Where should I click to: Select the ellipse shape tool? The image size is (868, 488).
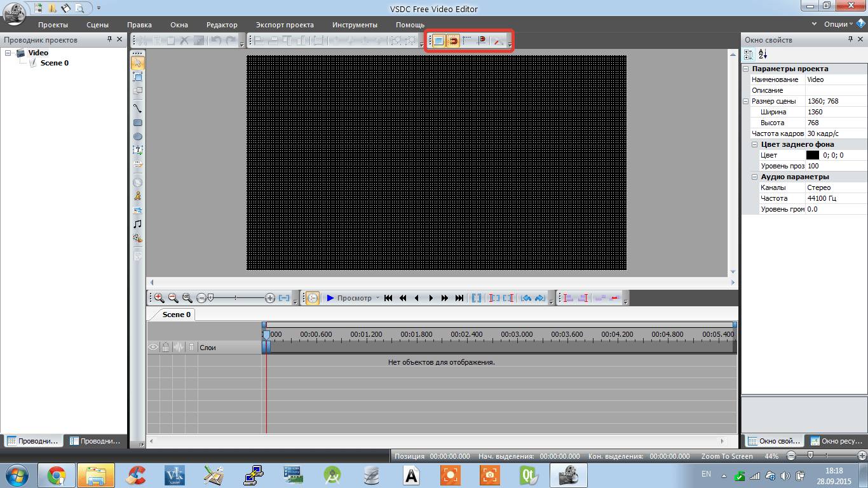click(x=138, y=137)
